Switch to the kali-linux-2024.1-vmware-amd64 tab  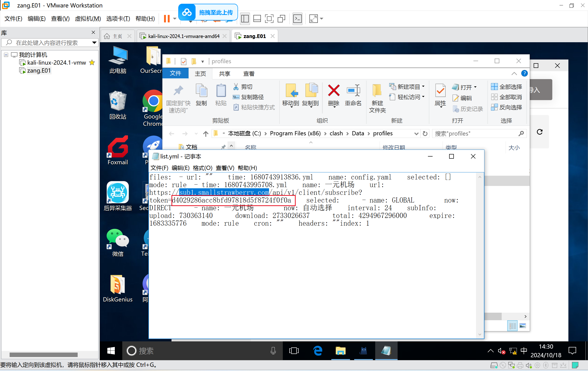[x=183, y=36]
